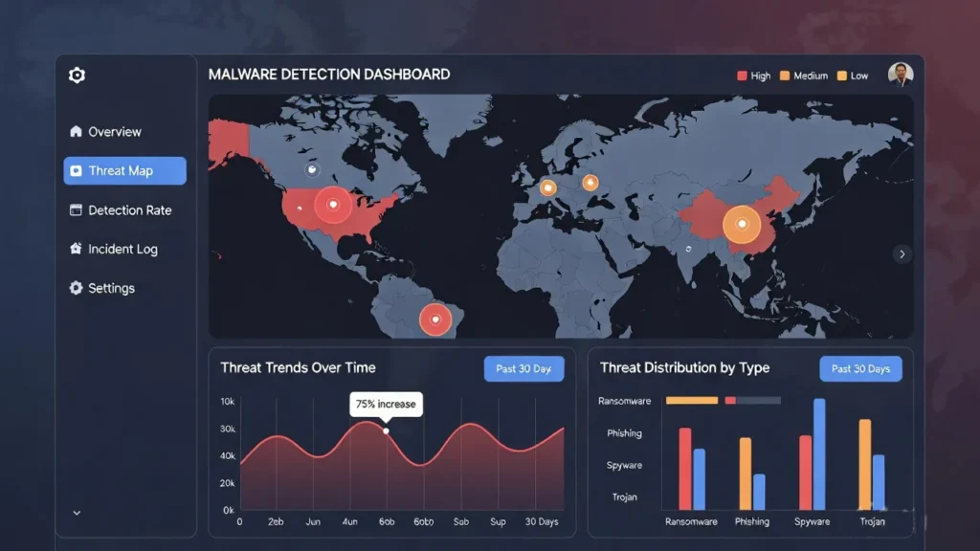Open Incident Log from the sidebar menu
The image size is (980, 551).
[x=123, y=249]
